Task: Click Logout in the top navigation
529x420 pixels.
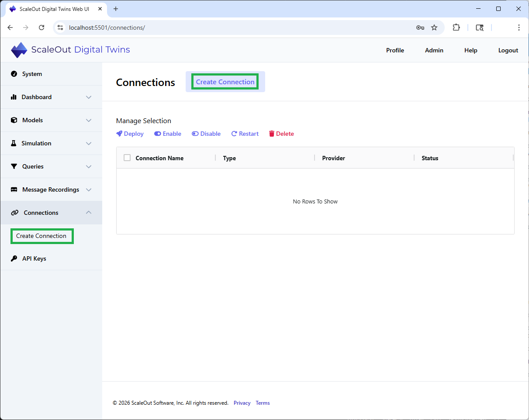Action: click(508, 50)
